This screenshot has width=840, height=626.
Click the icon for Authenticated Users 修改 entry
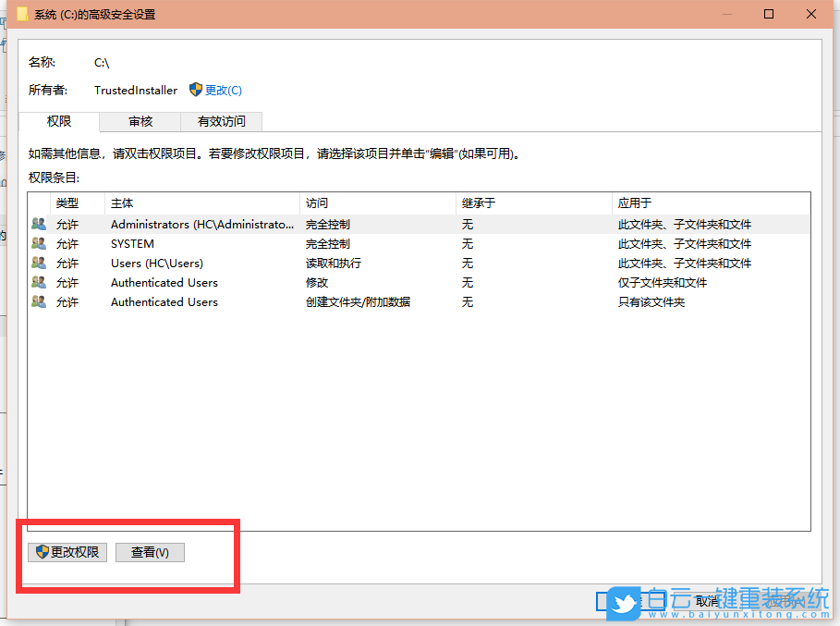38,282
